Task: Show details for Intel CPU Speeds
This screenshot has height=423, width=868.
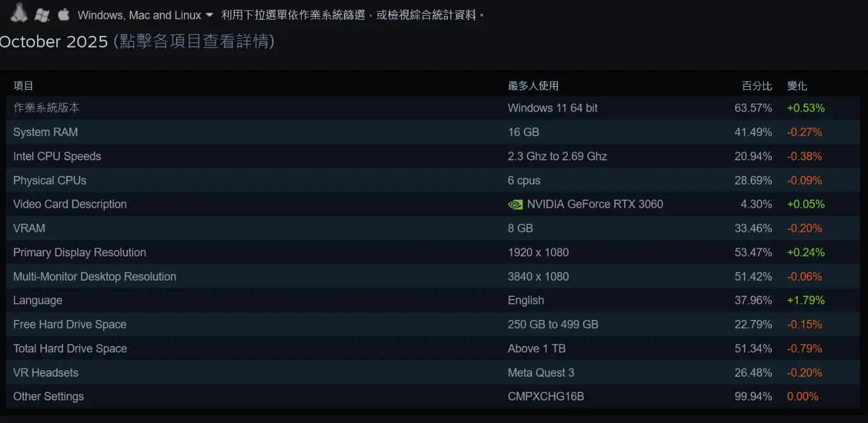Action: coord(57,157)
